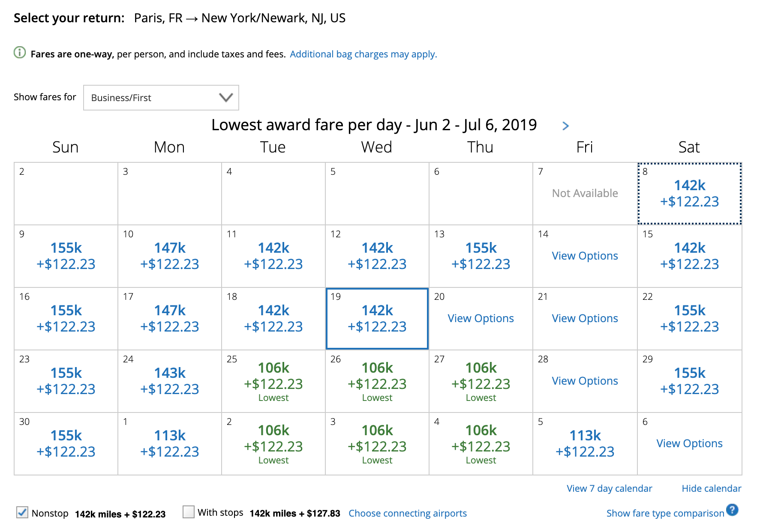
Task: Open Additional bag charges may apply link
Action: (x=363, y=54)
